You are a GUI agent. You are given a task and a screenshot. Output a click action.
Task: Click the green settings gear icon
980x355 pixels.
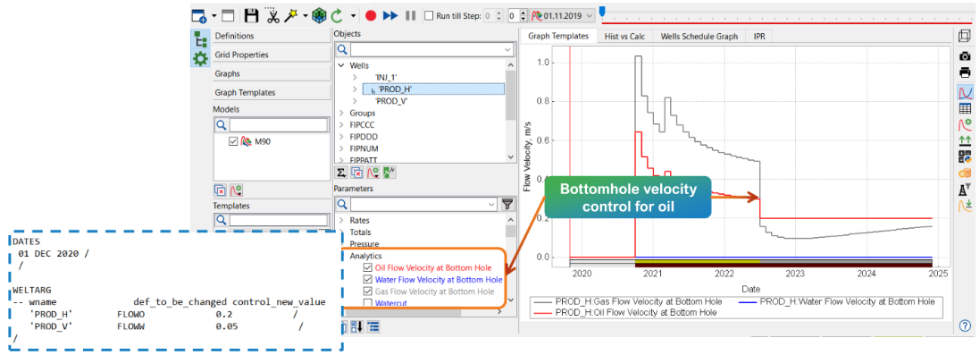pos(200,58)
